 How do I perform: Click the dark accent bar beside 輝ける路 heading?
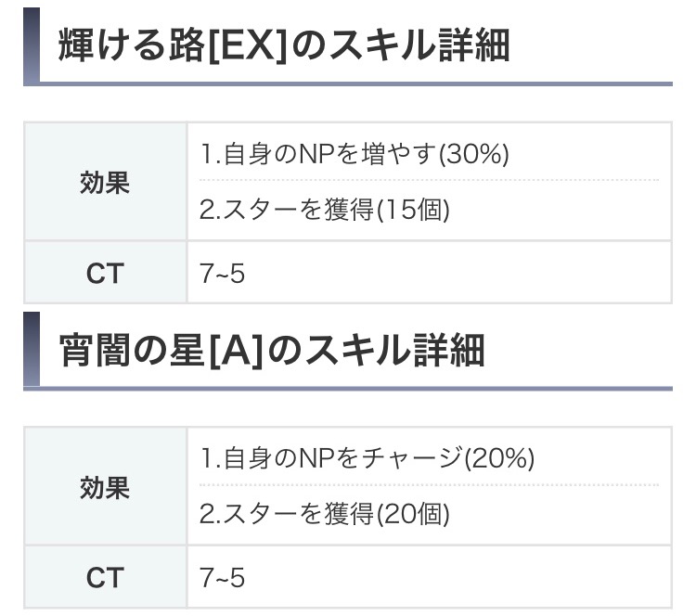(x=31, y=44)
